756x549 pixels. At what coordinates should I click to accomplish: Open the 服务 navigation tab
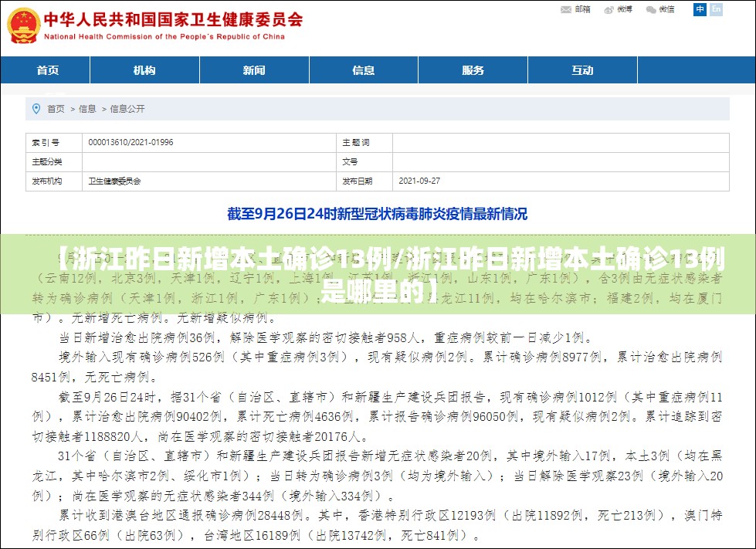473,70
